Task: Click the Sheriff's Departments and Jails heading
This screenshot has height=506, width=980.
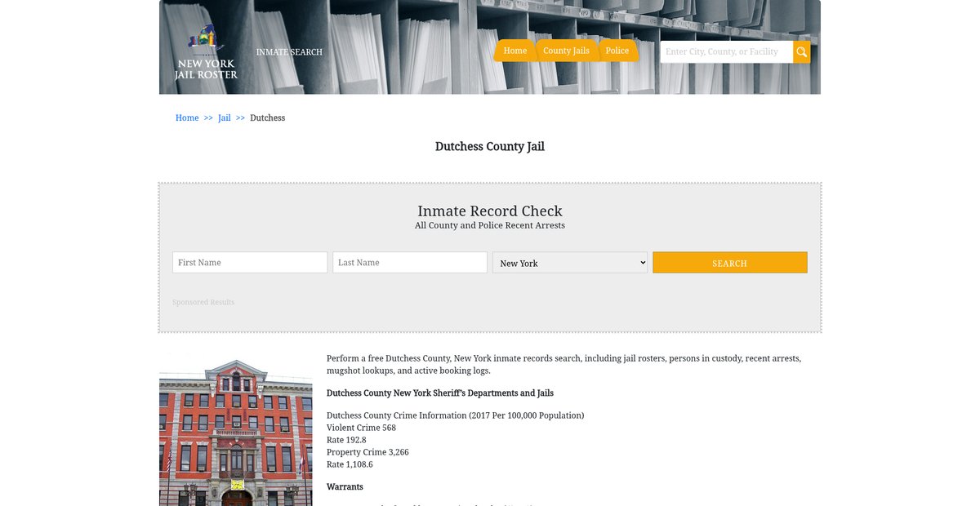Action: pos(440,393)
